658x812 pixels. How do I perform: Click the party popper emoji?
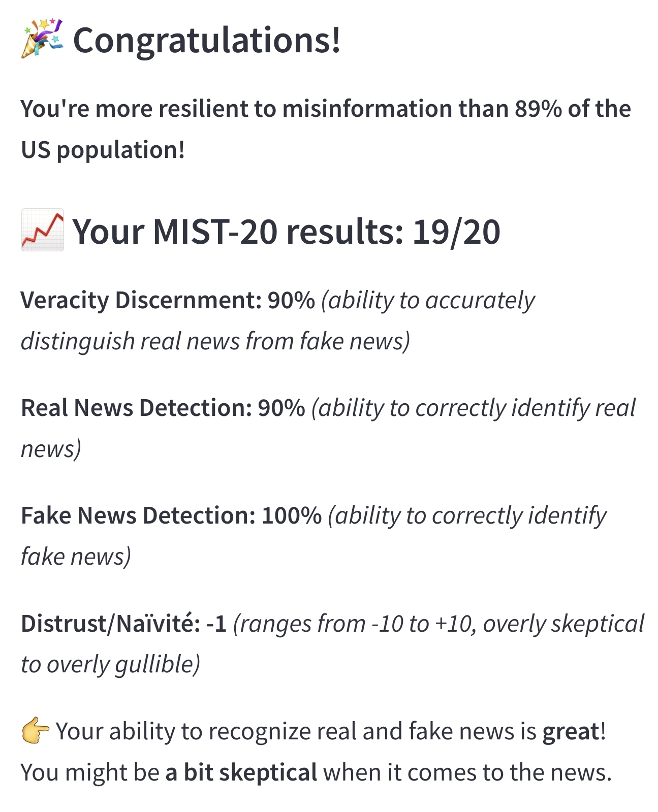pyautogui.click(x=42, y=39)
